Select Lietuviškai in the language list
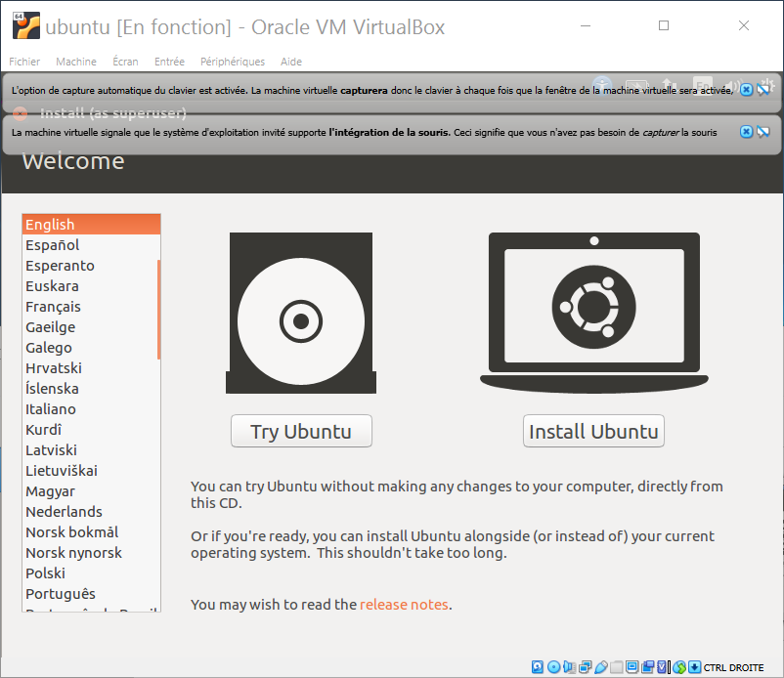The height and width of the screenshot is (678, 784). tap(91, 470)
